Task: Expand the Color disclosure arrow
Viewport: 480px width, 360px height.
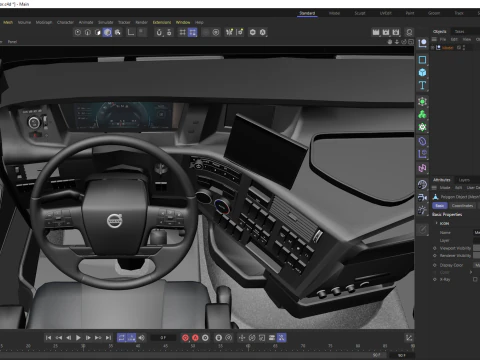Action: (471, 272)
